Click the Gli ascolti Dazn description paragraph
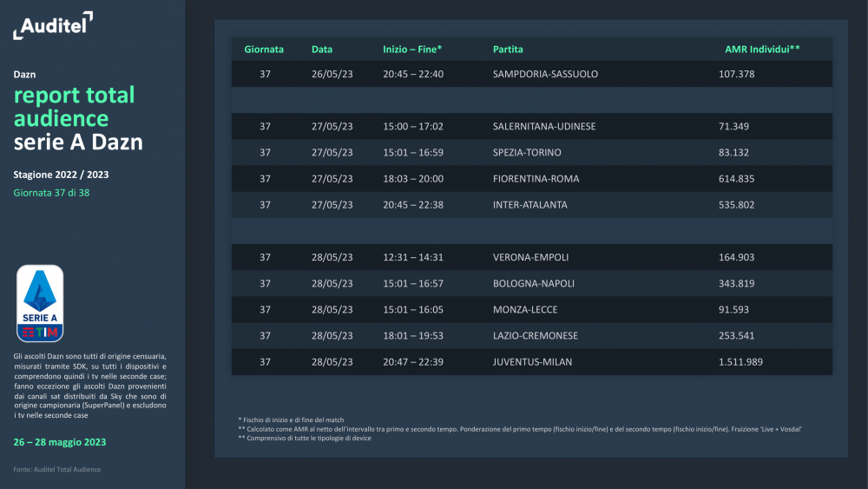The width and height of the screenshot is (868, 489). point(89,386)
